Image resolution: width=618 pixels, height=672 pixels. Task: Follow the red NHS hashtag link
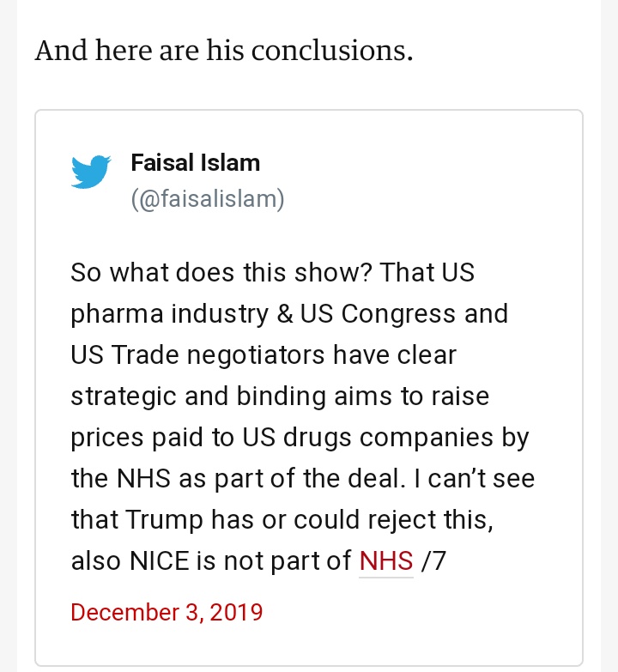pos(386,560)
